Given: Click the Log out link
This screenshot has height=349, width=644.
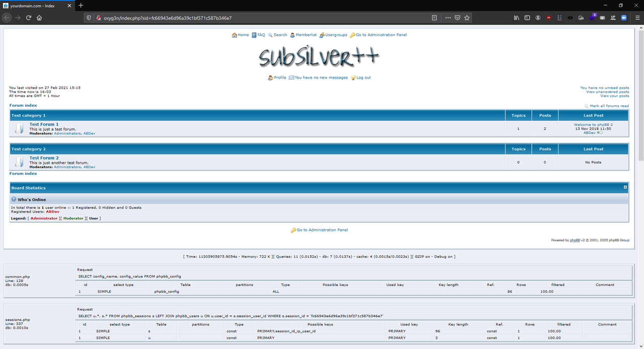Looking at the screenshot, I should tap(363, 78).
